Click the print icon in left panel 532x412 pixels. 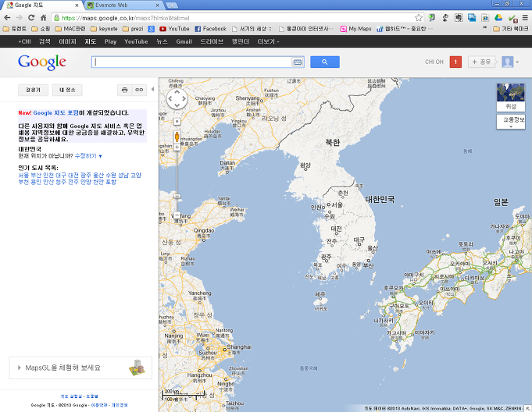tap(124, 90)
